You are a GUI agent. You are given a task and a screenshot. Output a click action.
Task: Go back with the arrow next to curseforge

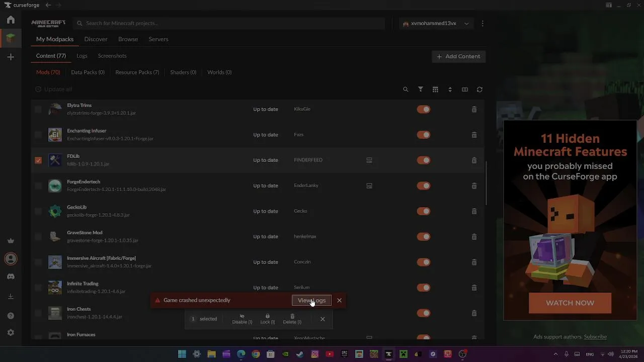[48, 5]
